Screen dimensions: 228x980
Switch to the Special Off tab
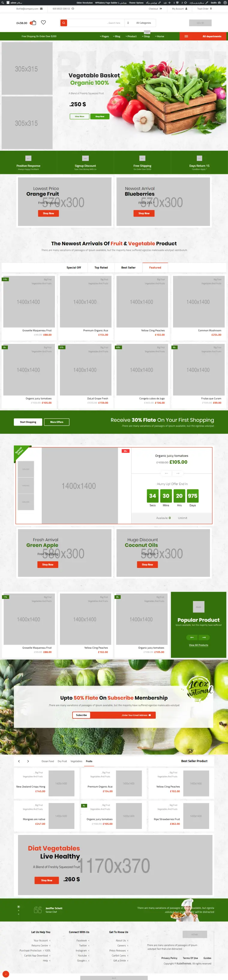(74, 267)
